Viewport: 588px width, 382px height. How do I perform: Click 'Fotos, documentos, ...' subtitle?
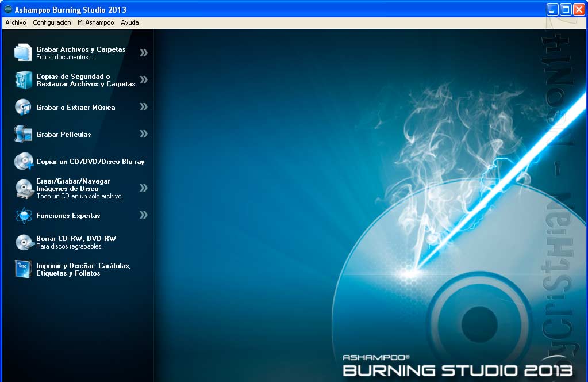pyautogui.click(x=66, y=57)
